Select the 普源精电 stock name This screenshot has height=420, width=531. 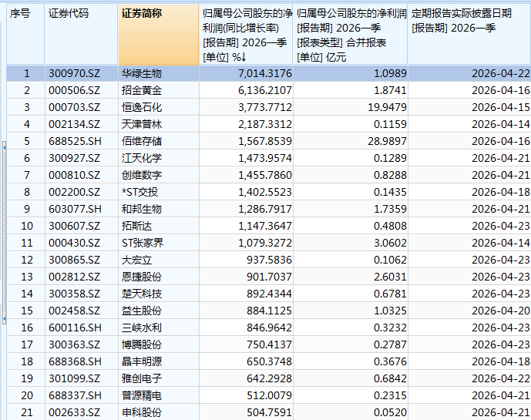(x=142, y=395)
